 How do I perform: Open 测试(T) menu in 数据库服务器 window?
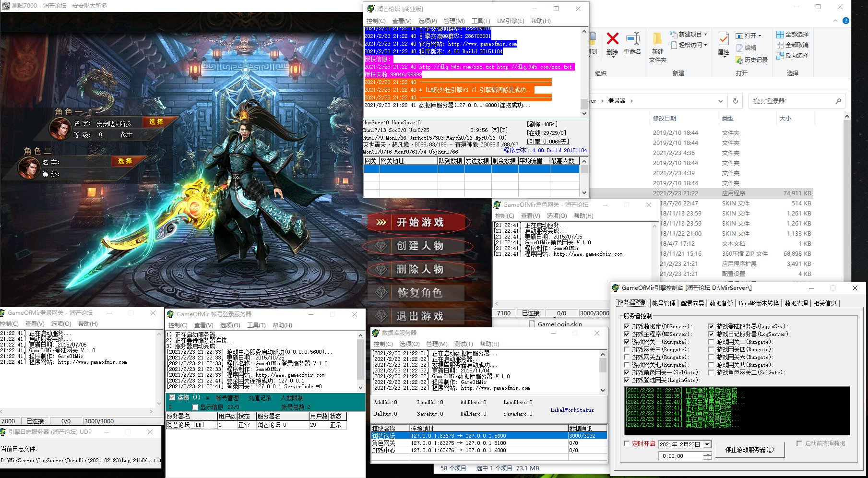[464, 344]
